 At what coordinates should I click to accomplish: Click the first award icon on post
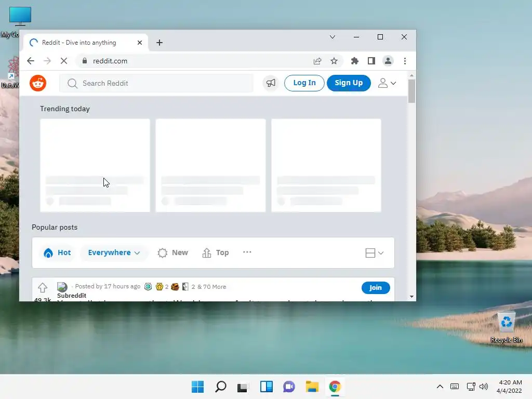[148, 287]
